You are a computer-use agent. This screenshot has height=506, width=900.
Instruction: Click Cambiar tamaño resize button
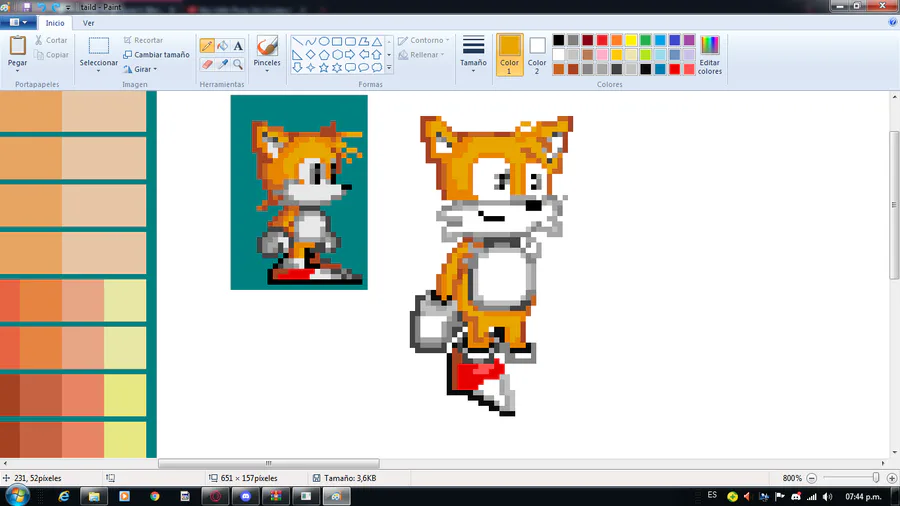156,55
